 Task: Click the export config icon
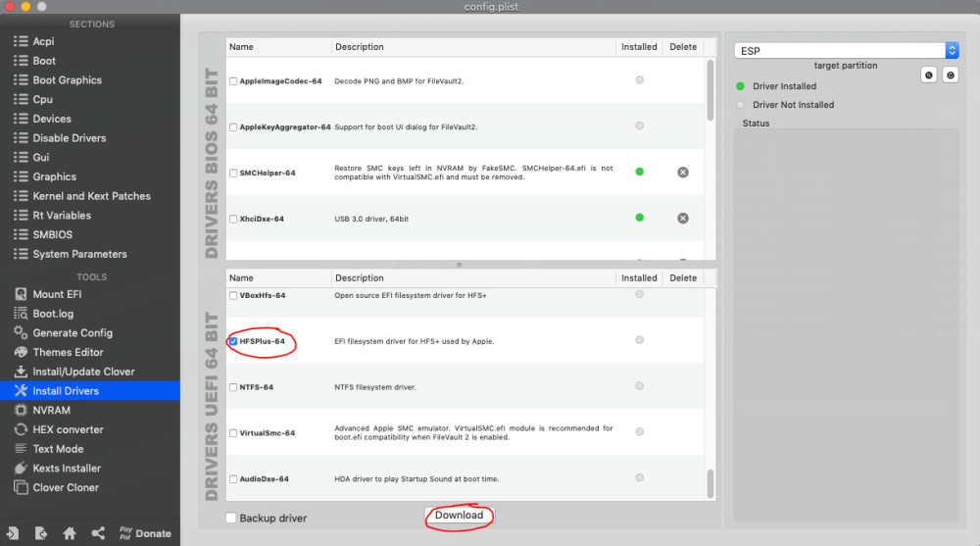coord(41,533)
